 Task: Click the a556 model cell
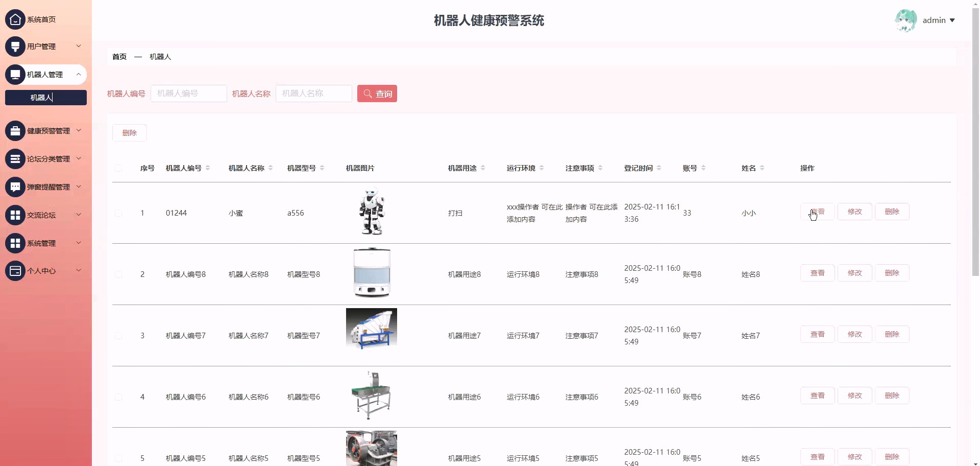pos(296,213)
